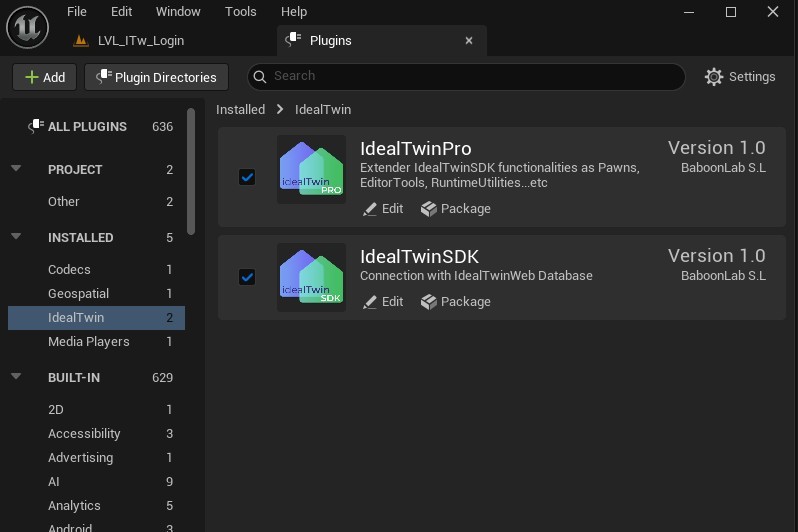This screenshot has height=532, width=798.
Task: Click BaboonLab S.L under IdealTwinSDK
Action: coord(723,275)
